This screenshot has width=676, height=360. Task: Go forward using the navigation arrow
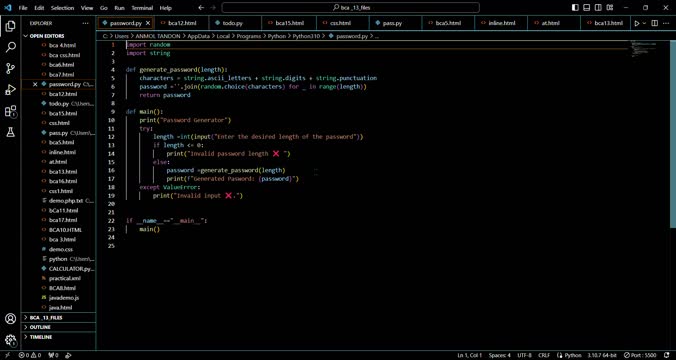pyautogui.click(x=213, y=8)
